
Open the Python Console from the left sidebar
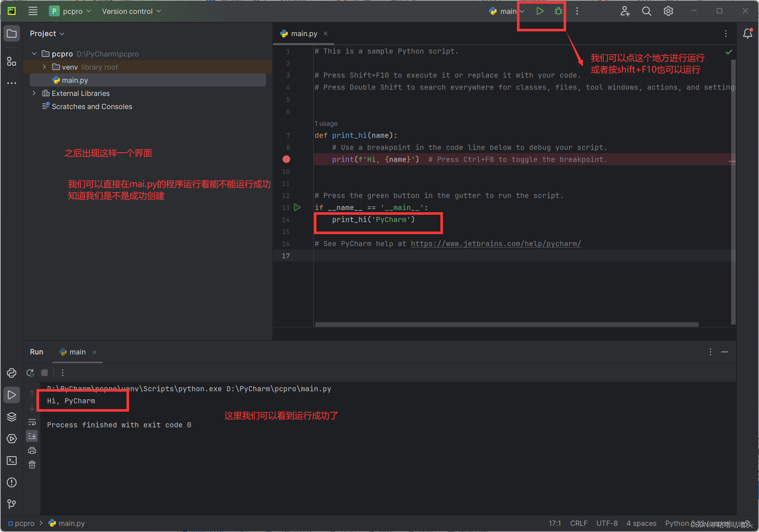click(x=11, y=373)
